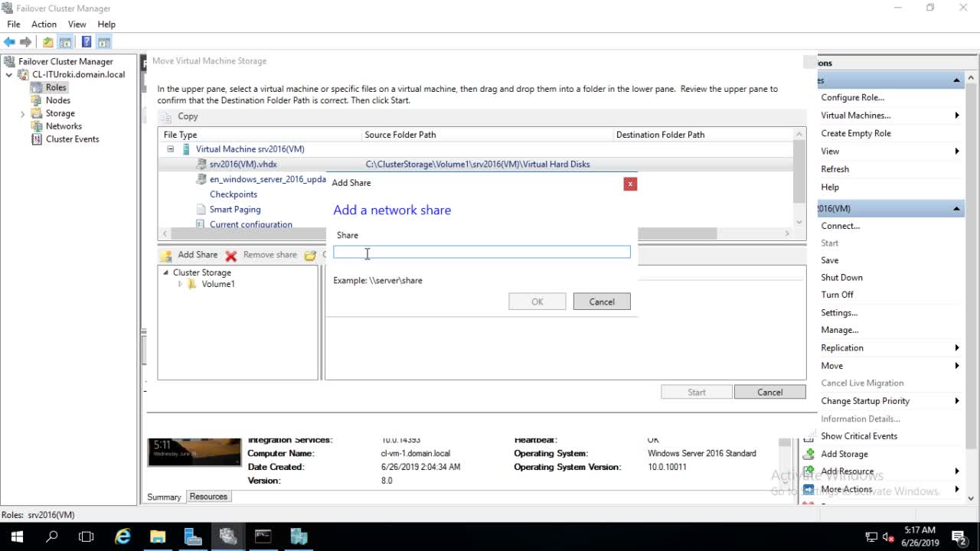Collapse the CL-ITUroki.domain.local cluster node
980x551 pixels.
[9, 75]
